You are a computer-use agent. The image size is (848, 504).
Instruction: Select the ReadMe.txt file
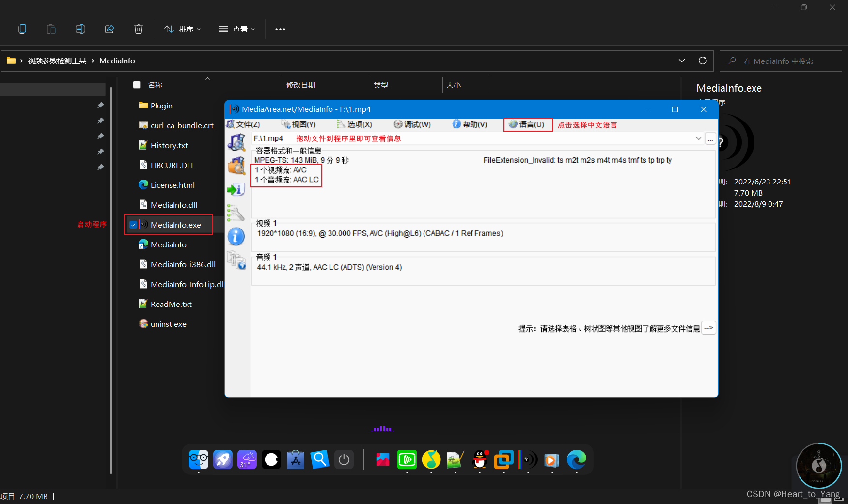tap(165, 304)
